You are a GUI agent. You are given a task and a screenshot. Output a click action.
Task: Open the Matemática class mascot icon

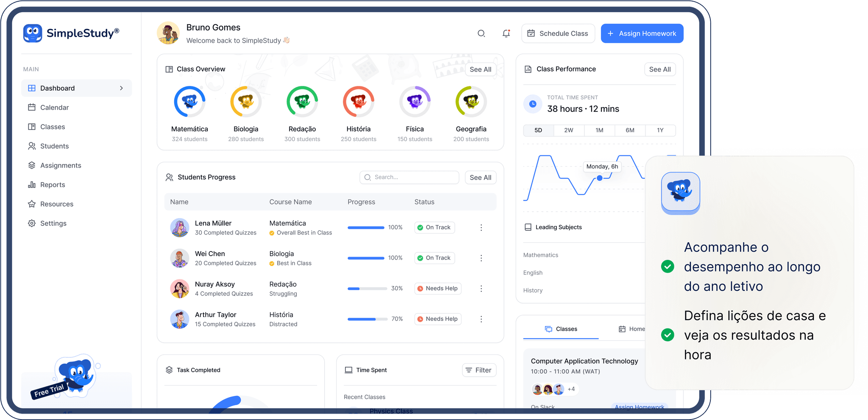click(x=189, y=102)
